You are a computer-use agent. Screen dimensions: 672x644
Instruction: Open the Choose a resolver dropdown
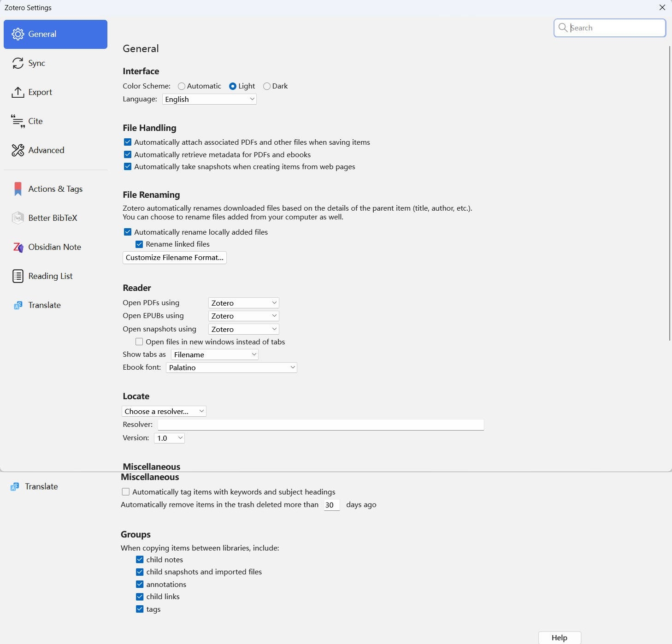tap(164, 411)
